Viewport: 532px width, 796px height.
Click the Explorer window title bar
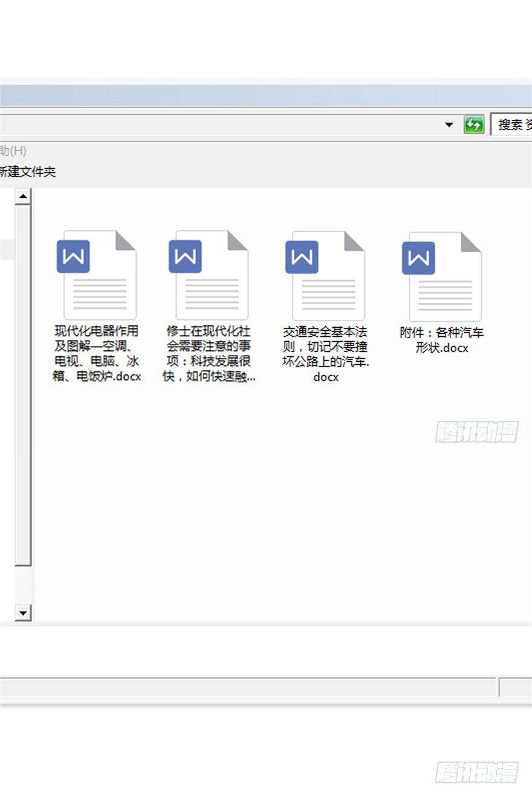[242, 96]
